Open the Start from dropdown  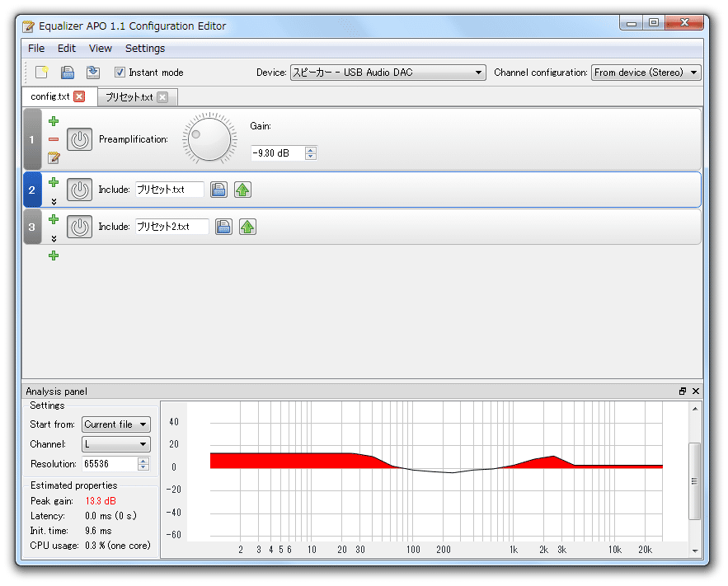click(116, 424)
